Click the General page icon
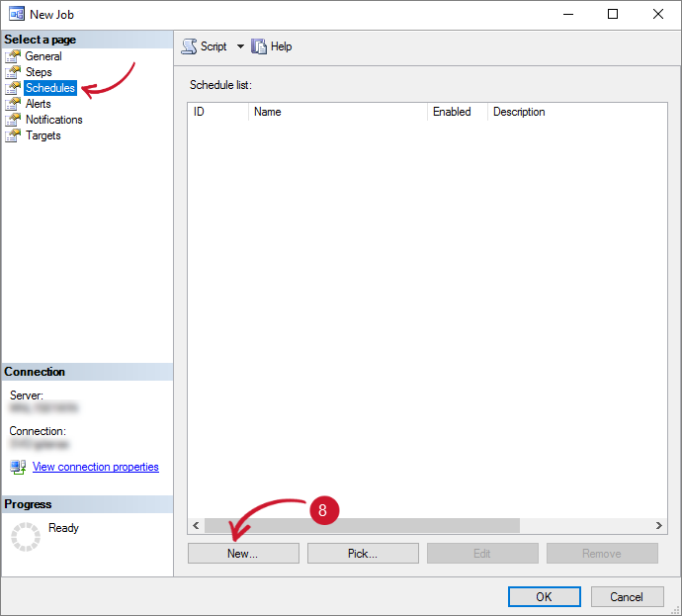 click(x=13, y=56)
